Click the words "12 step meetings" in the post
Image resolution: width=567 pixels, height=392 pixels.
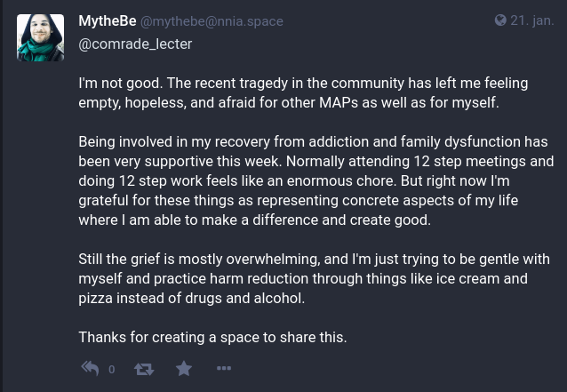click(x=496, y=161)
